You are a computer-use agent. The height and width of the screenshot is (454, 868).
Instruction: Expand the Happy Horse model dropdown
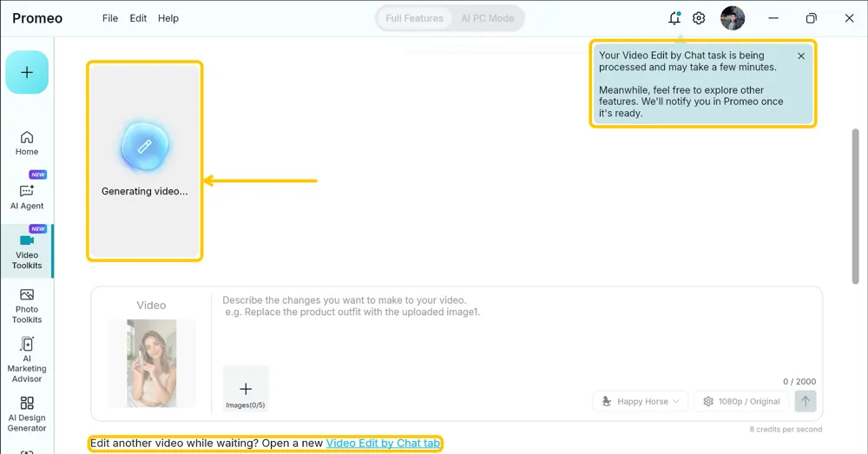pyautogui.click(x=640, y=401)
